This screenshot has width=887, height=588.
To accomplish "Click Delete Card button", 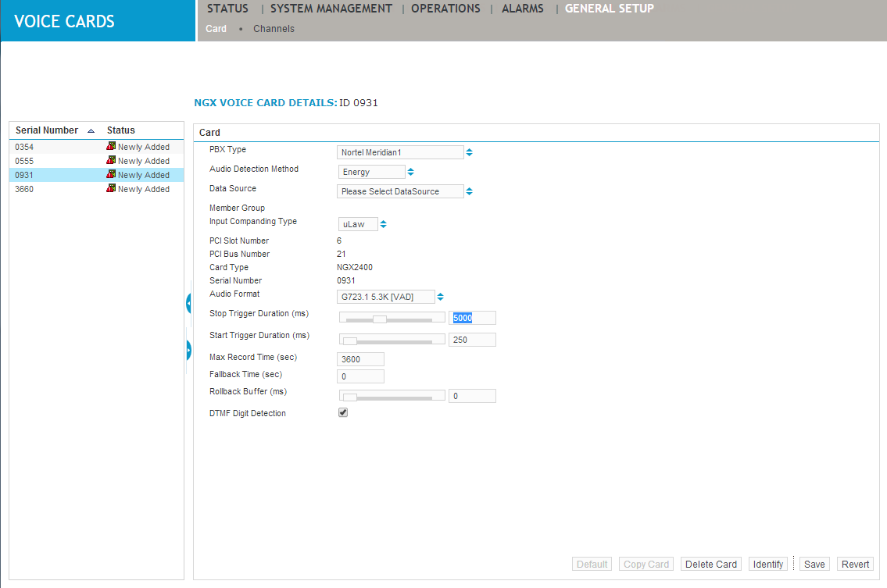I will coord(710,564).
